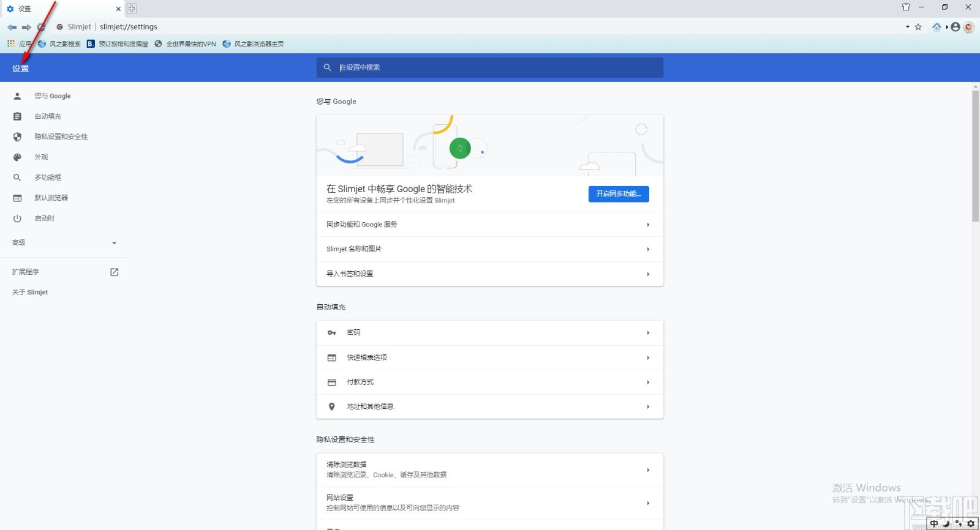
Task: Click the back navigation arrow
Action: pyautogui.click(x=12, y=27)
